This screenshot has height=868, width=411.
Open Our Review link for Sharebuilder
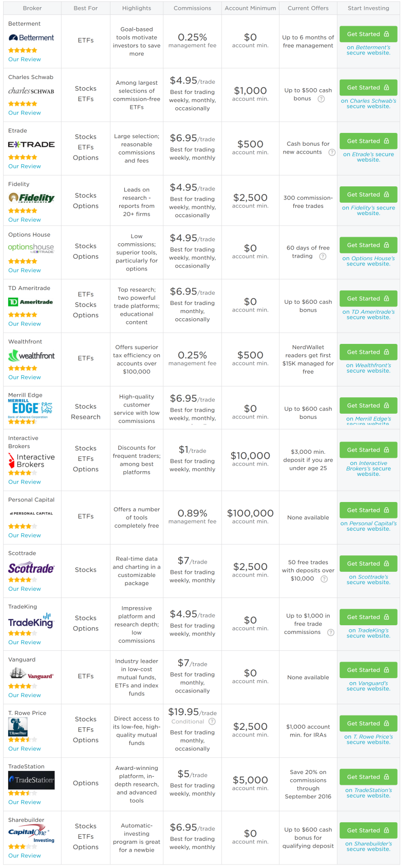25,856
